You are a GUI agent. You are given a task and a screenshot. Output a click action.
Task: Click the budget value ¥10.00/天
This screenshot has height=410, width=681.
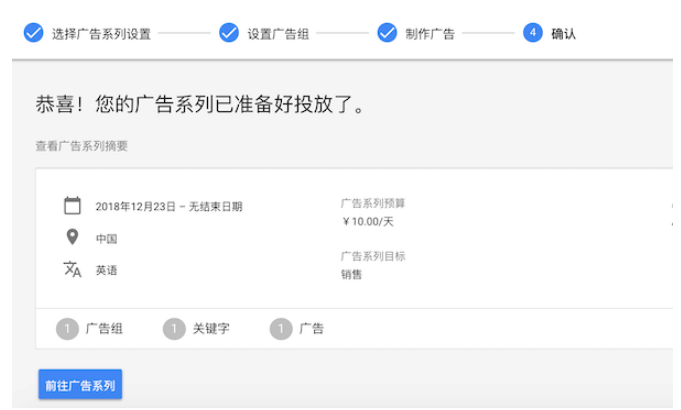(x=367, y=222)
